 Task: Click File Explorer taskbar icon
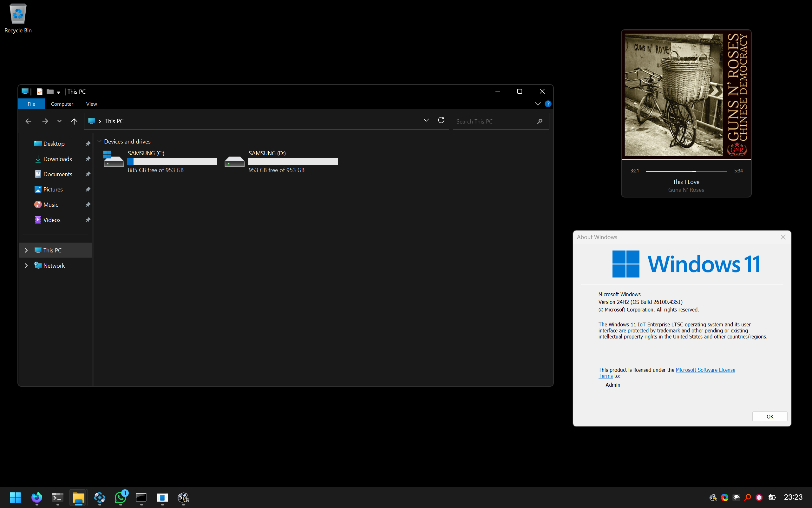(x=79, y=497)
